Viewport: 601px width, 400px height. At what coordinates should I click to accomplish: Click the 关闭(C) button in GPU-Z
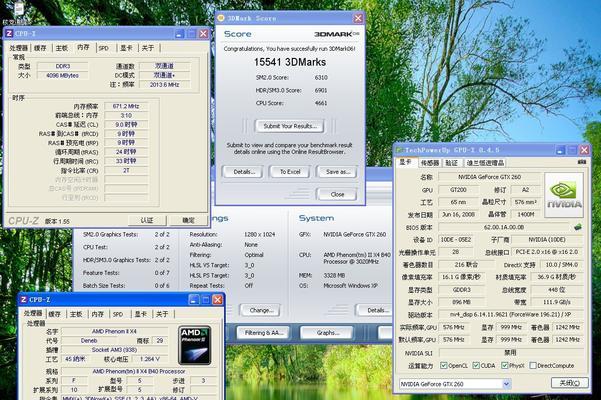570,383
